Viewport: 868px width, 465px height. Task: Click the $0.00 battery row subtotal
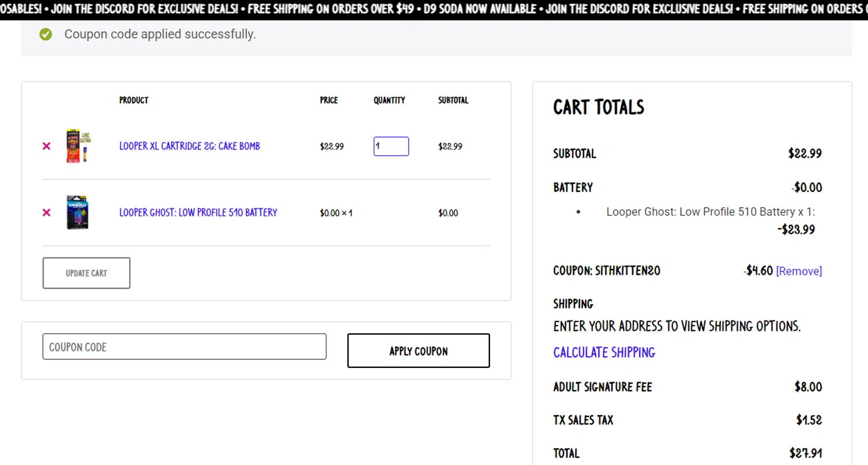(448, 213)
